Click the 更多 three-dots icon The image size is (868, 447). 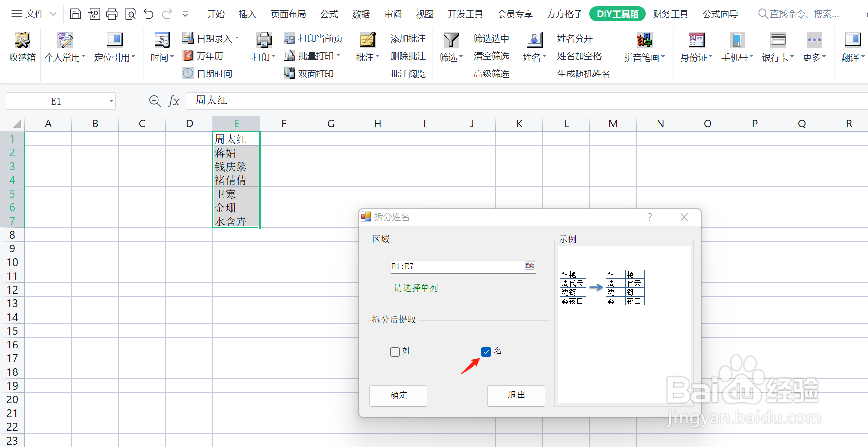(814, 40)
